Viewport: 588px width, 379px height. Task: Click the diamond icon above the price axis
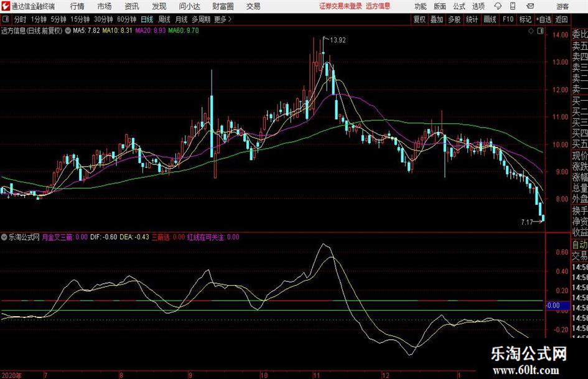click(x=531, y=31)
